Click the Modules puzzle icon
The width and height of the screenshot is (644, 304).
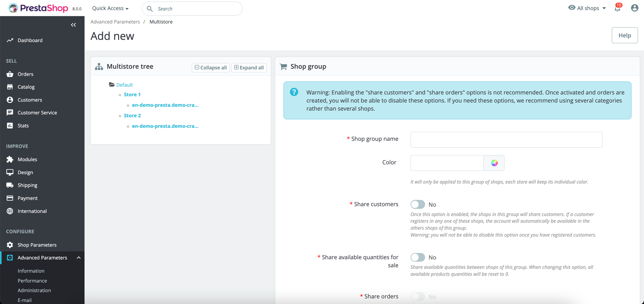10,159
